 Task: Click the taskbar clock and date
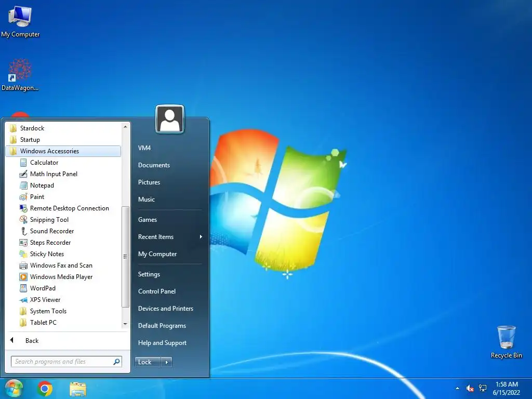507,389
